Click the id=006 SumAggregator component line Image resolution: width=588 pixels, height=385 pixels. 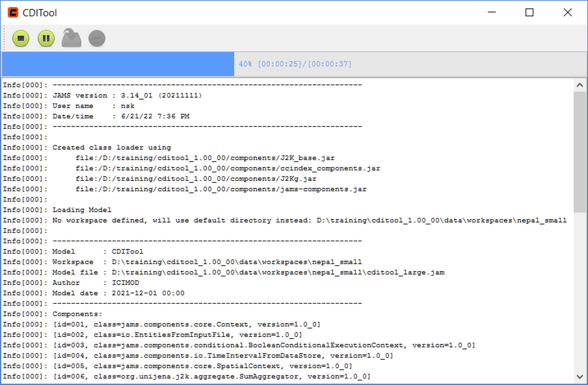(x=211, y=376)
